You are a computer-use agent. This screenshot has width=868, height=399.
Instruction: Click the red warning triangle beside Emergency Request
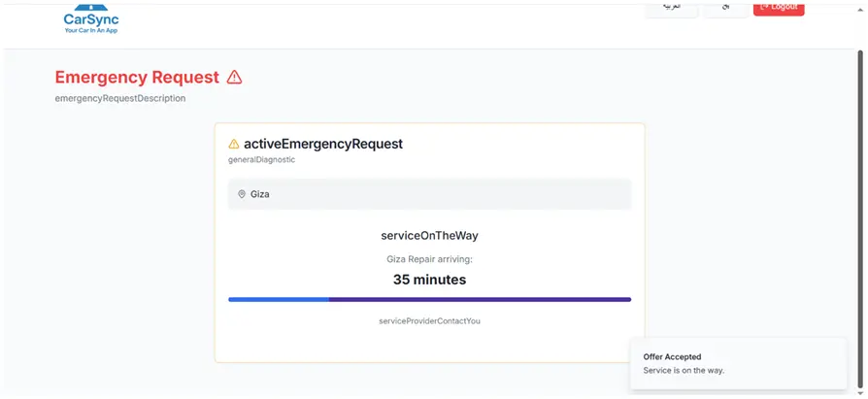tap(234, 78)
